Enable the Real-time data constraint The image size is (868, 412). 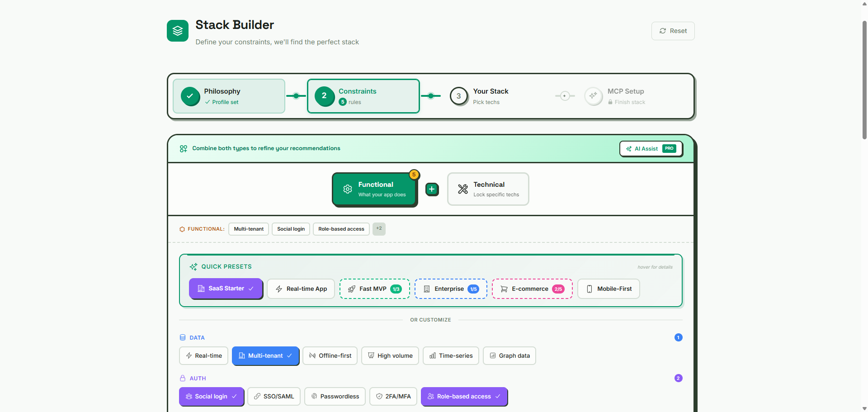(x=203, y=355)
